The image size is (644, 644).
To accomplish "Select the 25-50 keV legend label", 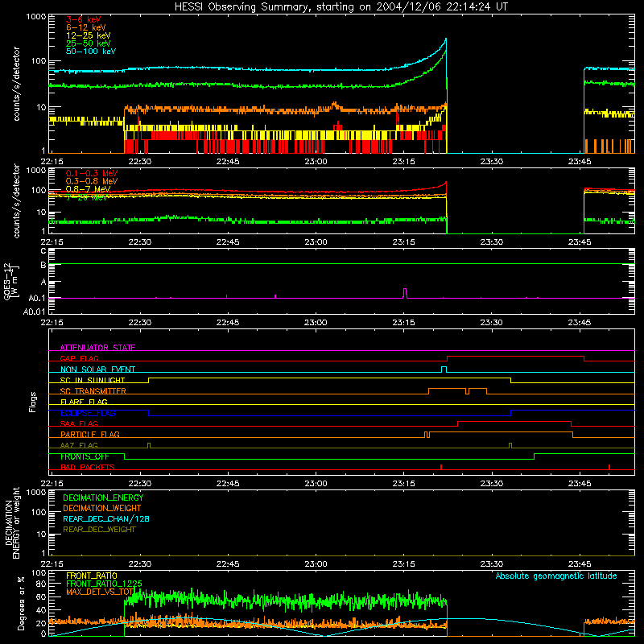I will coord(88,43).
